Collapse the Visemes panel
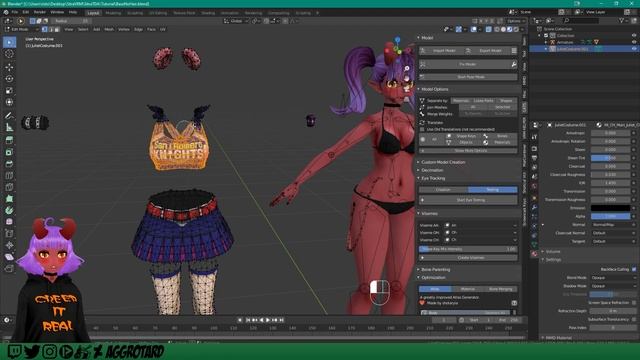The height and width of the screenshot is (360, 640). tap(429, 213)
